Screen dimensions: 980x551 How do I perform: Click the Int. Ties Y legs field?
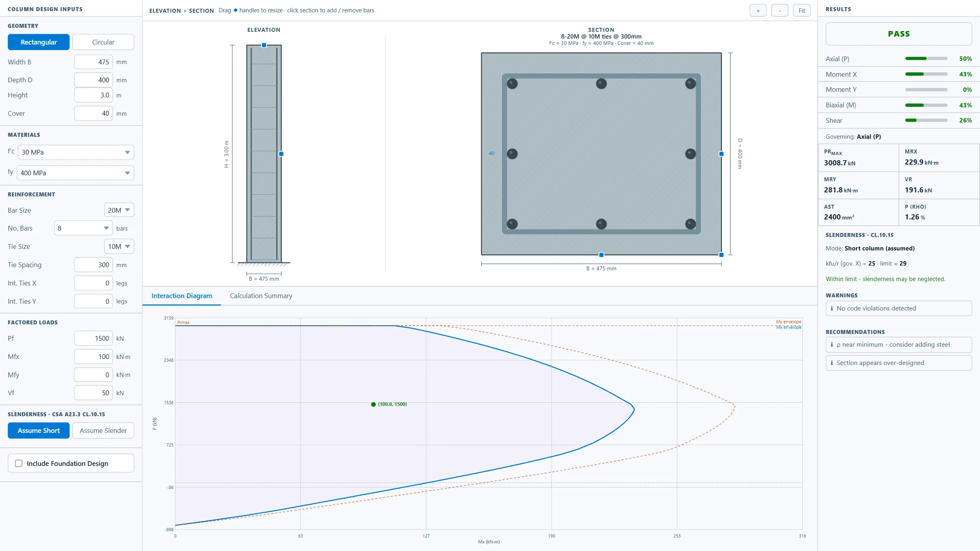point(93,301)
